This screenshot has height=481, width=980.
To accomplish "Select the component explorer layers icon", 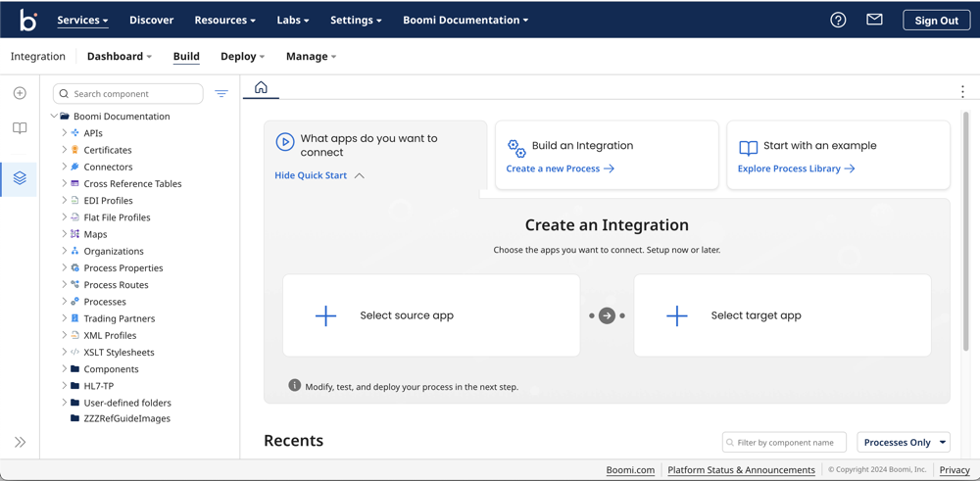I will pyautogui.click(x=20, y=178).
